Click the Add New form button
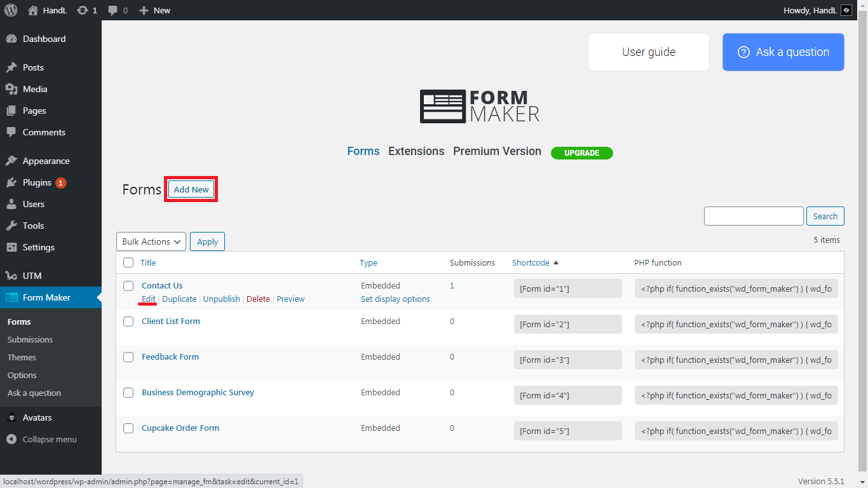The width and height of the screenshot is (868, 488). click(x=191, y=189)
